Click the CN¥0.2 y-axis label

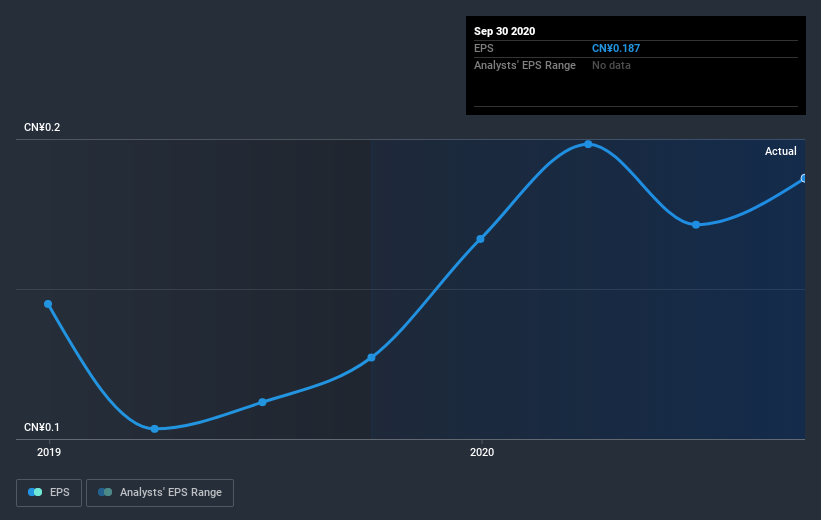[x=42, y=127]
